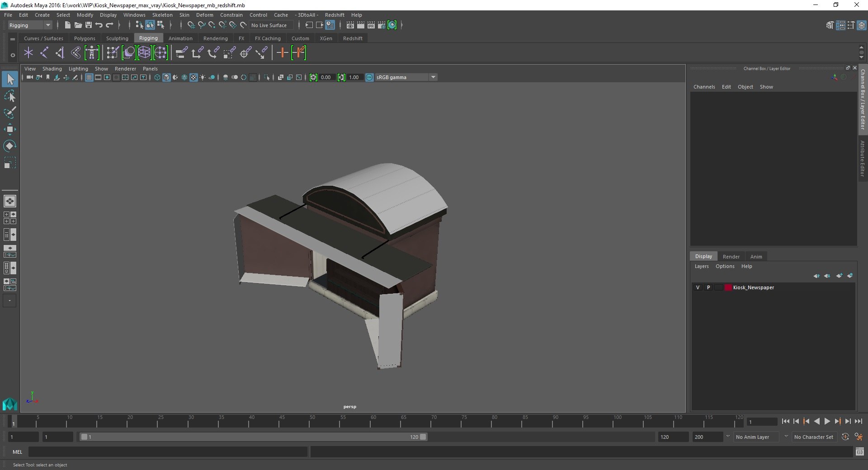Toggle the auto keyframe button
868x470 pixels.
[845, 437]
